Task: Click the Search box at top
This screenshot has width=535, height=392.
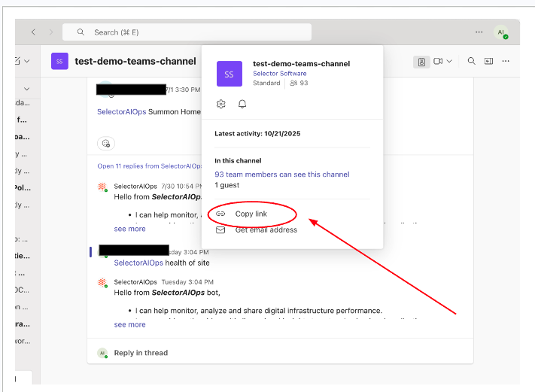Action: tap(187, 32)
